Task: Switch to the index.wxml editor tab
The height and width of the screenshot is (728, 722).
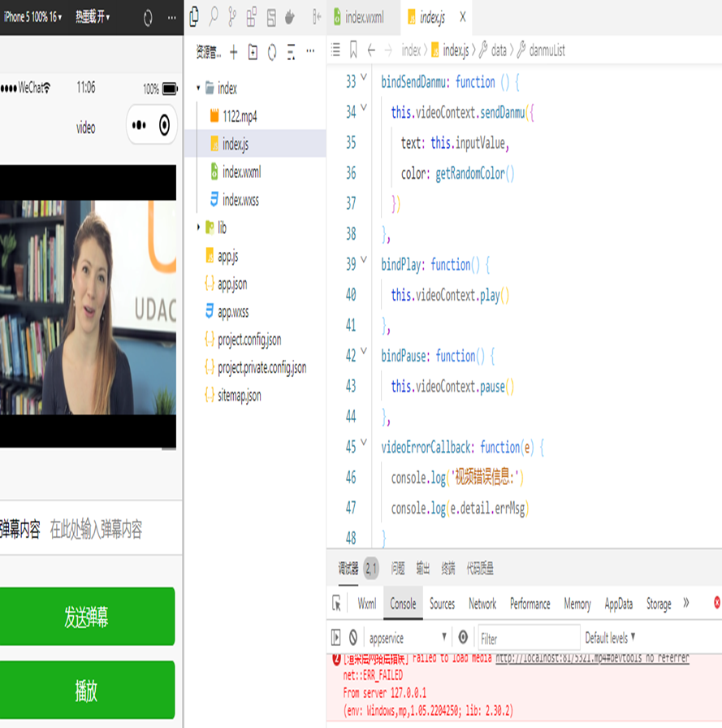Action: [364, 18]
